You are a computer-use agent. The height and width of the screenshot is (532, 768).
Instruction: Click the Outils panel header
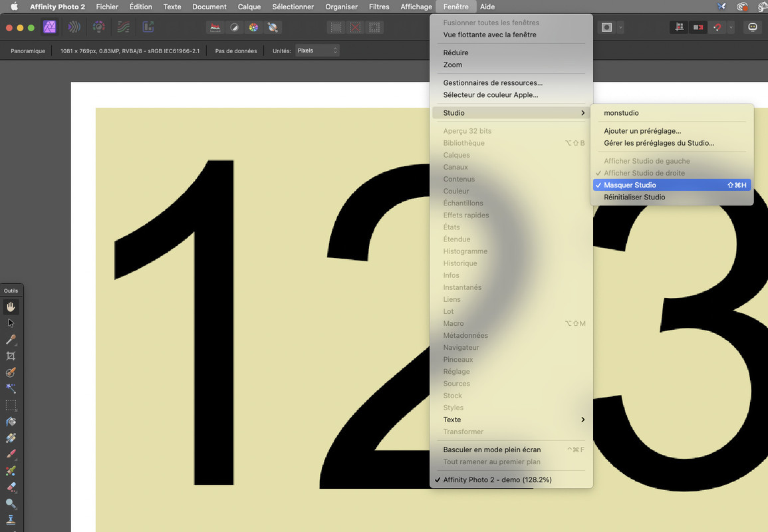click(11, 291)
